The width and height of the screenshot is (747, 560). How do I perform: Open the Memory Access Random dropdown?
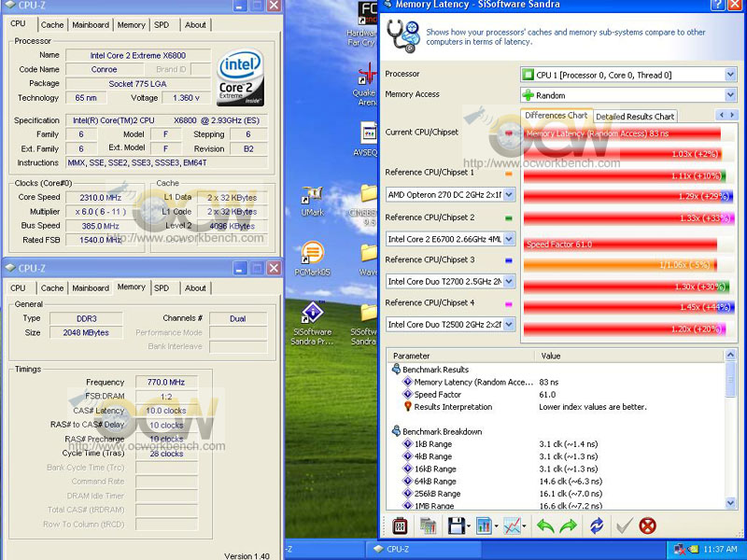(x=730, y=95)
